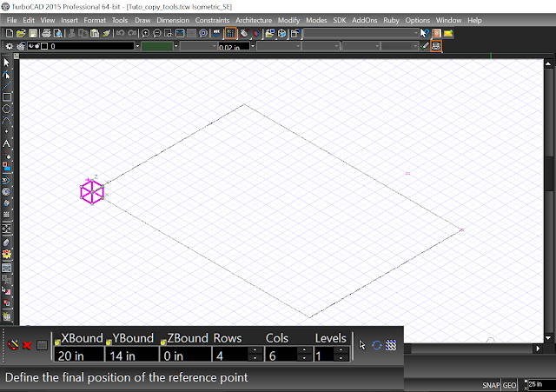The image size is (556, 392).
Task: Select the Text tool (A)
Action: coord(6,143)
